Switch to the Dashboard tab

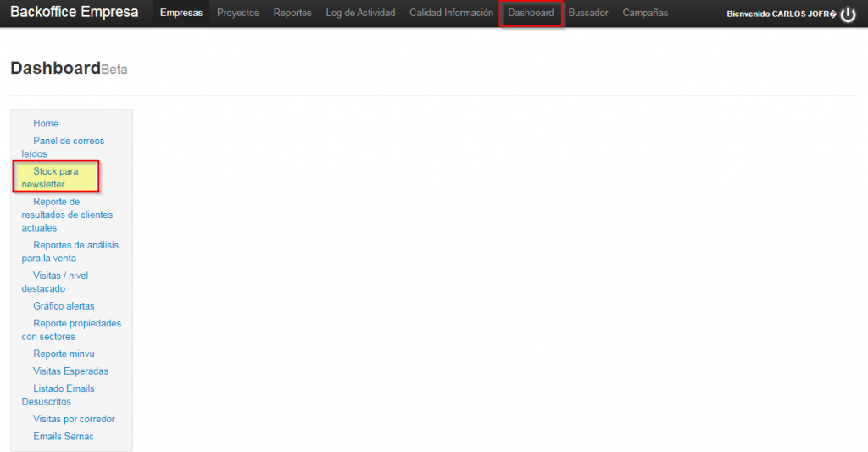[x=531, y=13]
